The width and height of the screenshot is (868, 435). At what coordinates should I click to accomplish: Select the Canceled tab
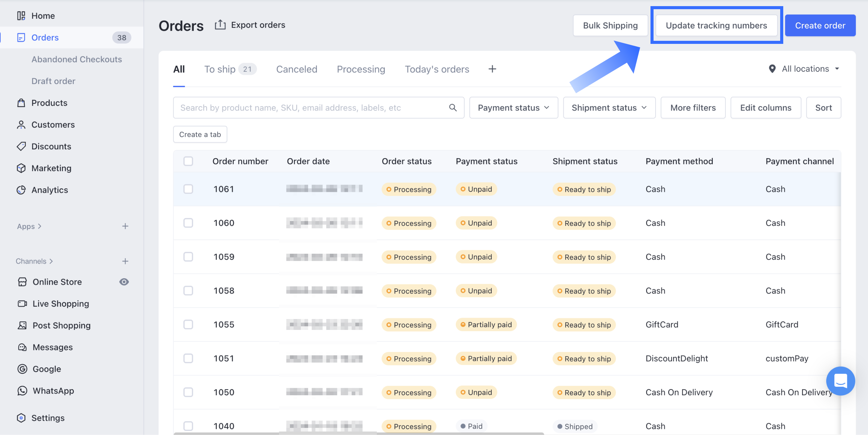(296, 69)
